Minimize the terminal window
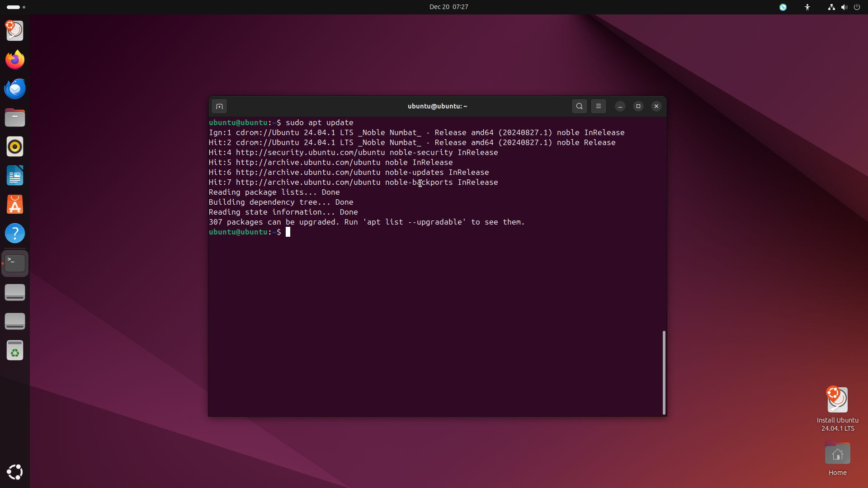 [620, 106]
